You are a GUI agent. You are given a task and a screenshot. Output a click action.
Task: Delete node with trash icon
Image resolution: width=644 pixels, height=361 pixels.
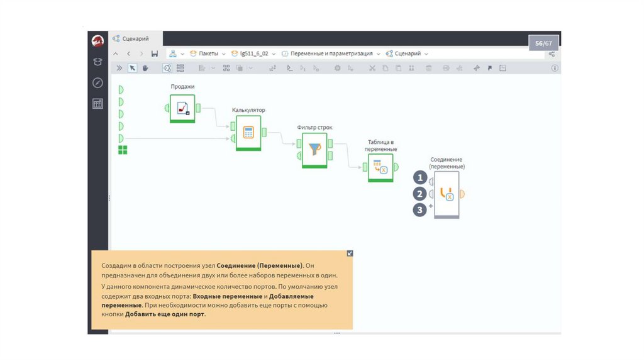tap(429, 68)
